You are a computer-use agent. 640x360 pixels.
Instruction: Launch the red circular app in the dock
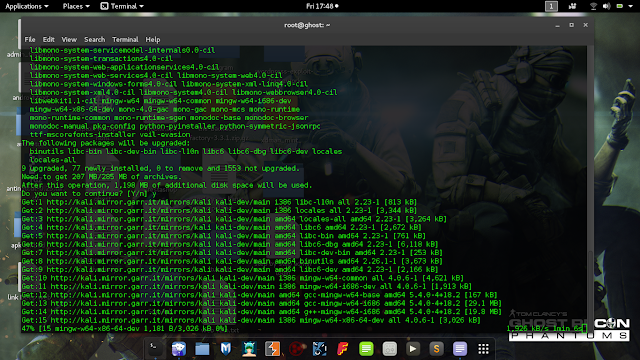coord(296,349)
